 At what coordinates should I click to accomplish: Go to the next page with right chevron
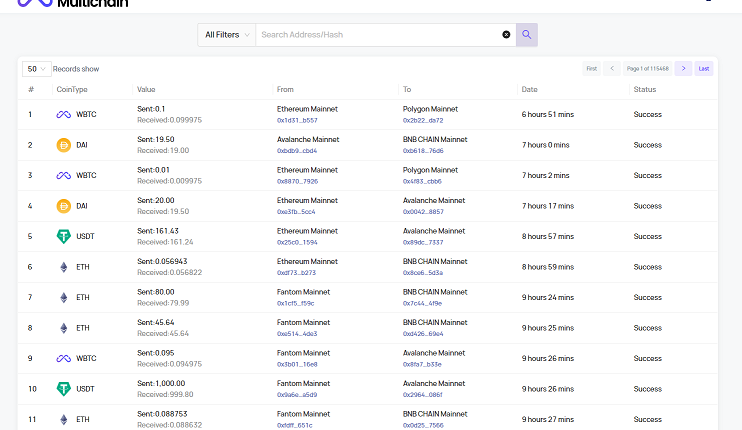pos(683,68)
